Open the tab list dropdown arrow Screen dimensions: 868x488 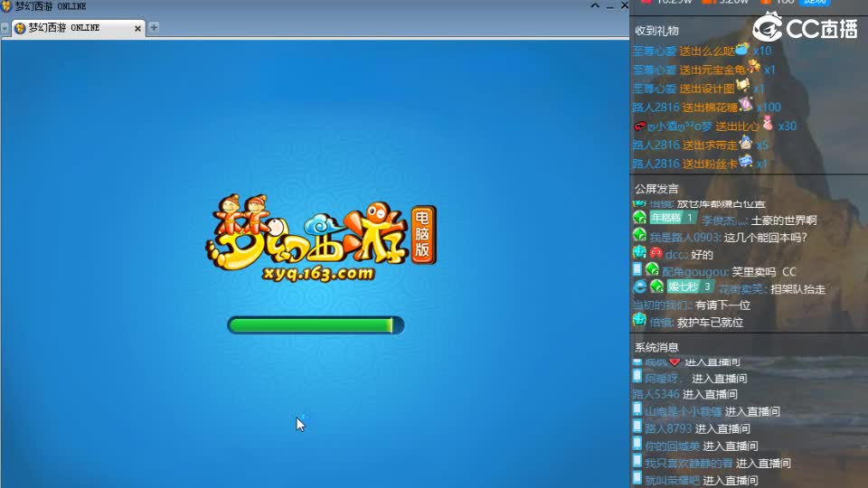[5, 28]
